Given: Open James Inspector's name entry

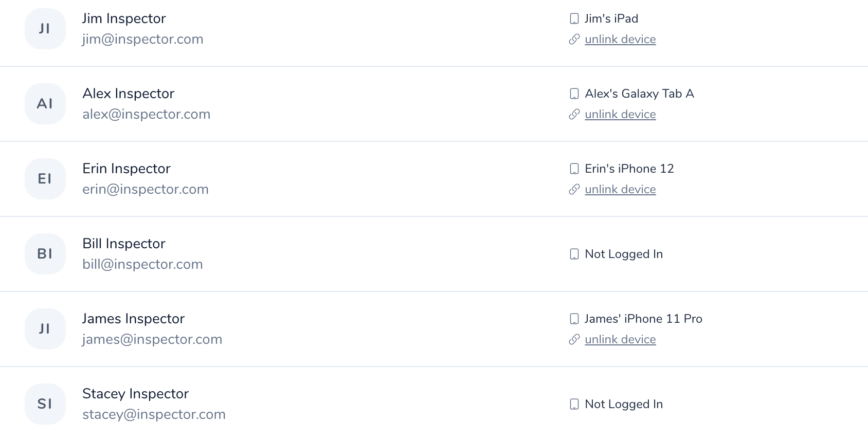Looking at the screenshot, I should 133,319.
